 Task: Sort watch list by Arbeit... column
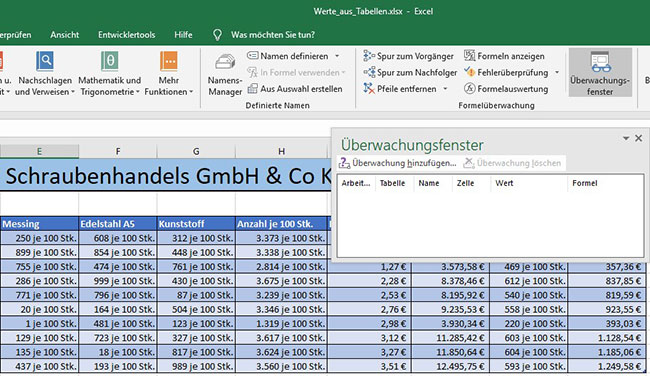pos(357,183)
